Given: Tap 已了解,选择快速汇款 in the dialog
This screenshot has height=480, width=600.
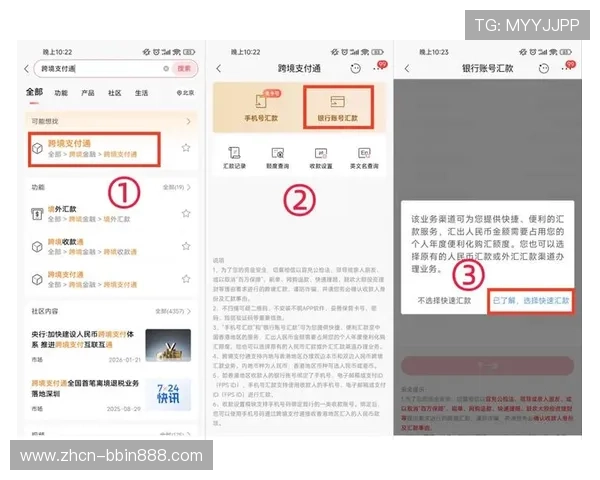Looking at the screenshot, I should [531, 301].
